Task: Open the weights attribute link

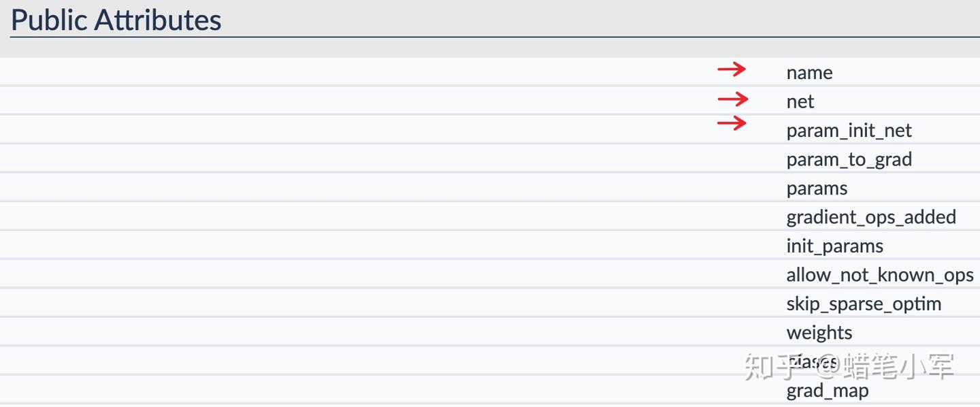Action: pyautogui.click(x=819, y=333)
